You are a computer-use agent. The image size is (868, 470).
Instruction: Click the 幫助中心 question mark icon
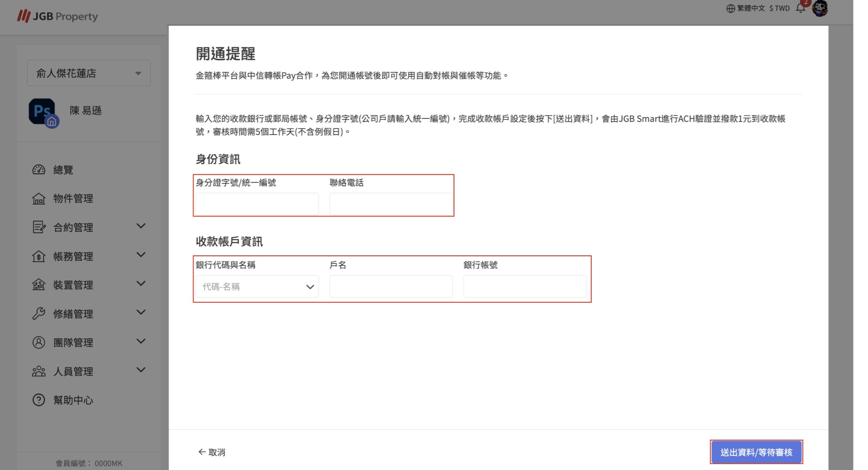(39, 400)
